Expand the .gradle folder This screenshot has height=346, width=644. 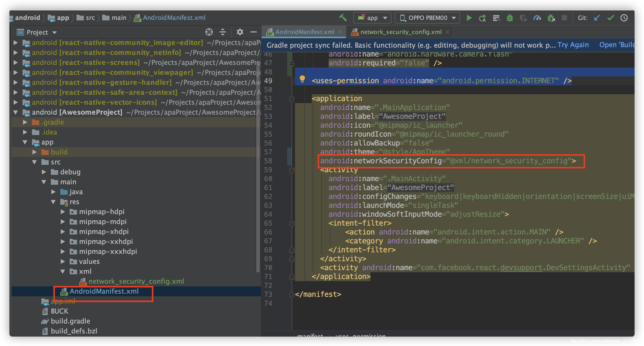click(25, 122)
